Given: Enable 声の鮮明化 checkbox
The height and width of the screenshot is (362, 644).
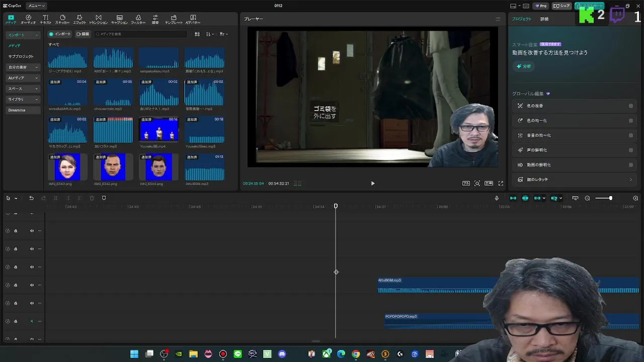Looking at the screenshot, I should coord(631,150).
